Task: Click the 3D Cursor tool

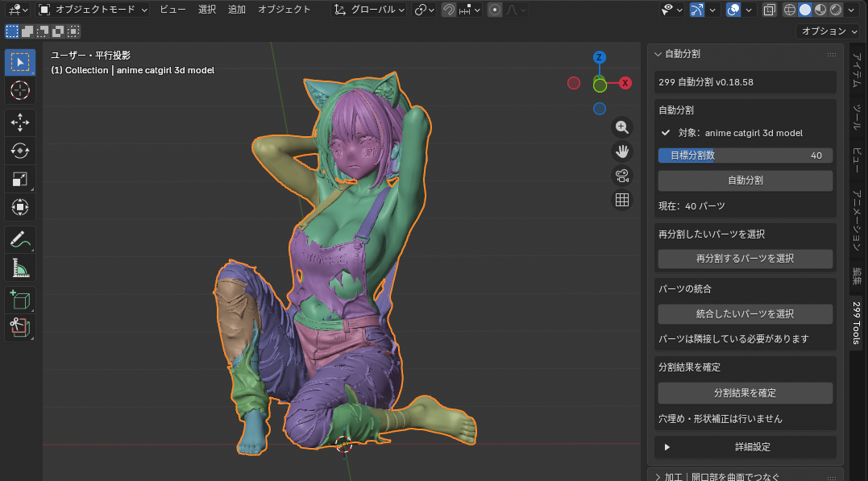Action: pos(20,90)
